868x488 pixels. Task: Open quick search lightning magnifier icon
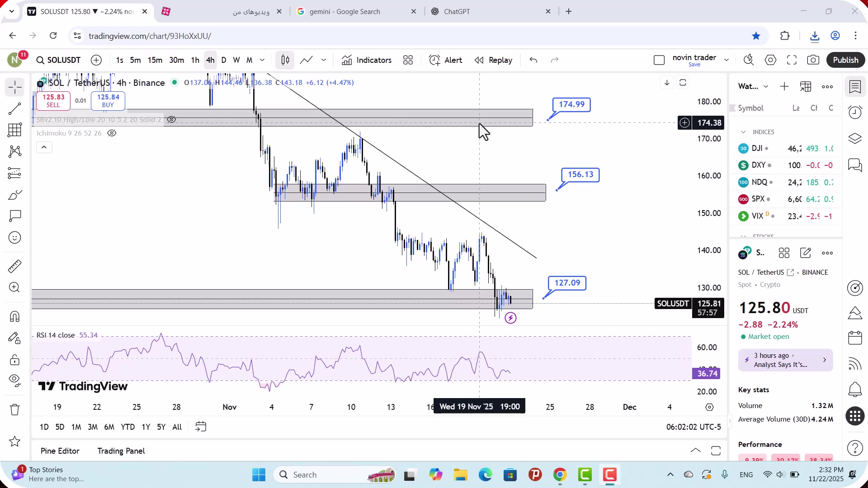pyautogui.click(x=749, y=60)
